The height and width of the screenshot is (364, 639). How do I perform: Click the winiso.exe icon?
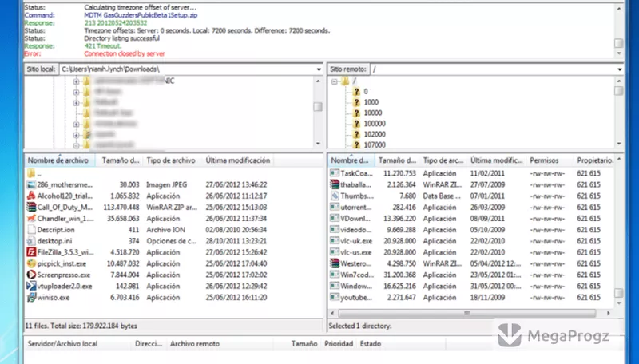coord(31,297)
